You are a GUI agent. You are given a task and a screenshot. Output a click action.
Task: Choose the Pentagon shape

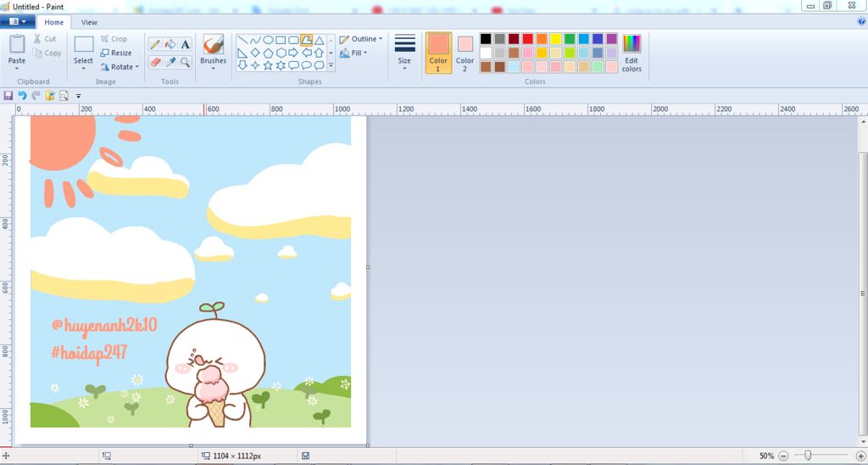[268, 53]
